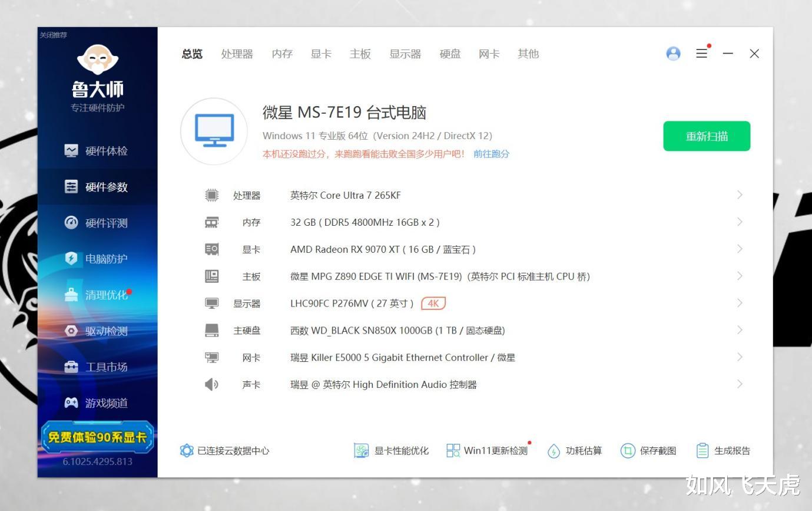812x511 pixels.
Task: Click 英特尔 Core Ultra 7 265KF text
Action: coord(346,196)
